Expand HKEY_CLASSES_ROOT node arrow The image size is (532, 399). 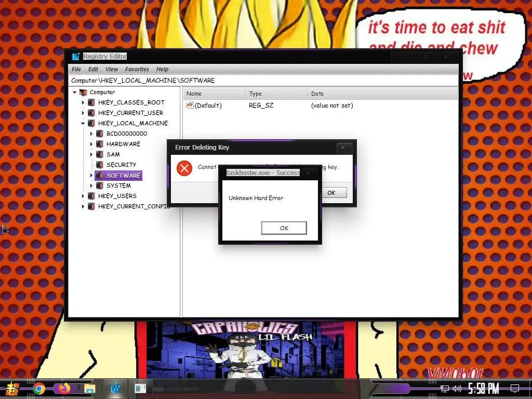(x=83, y=102)
